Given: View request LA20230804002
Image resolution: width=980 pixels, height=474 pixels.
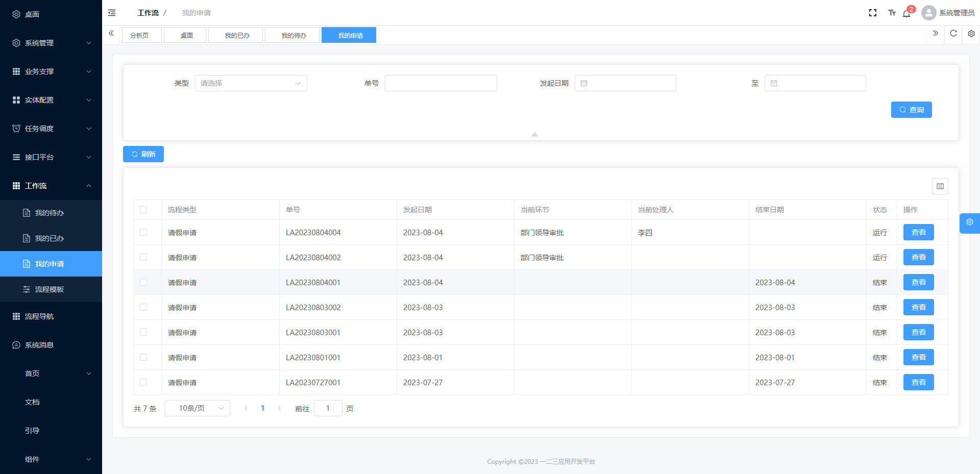Looking at the screenshot, I should pos(919,257).
